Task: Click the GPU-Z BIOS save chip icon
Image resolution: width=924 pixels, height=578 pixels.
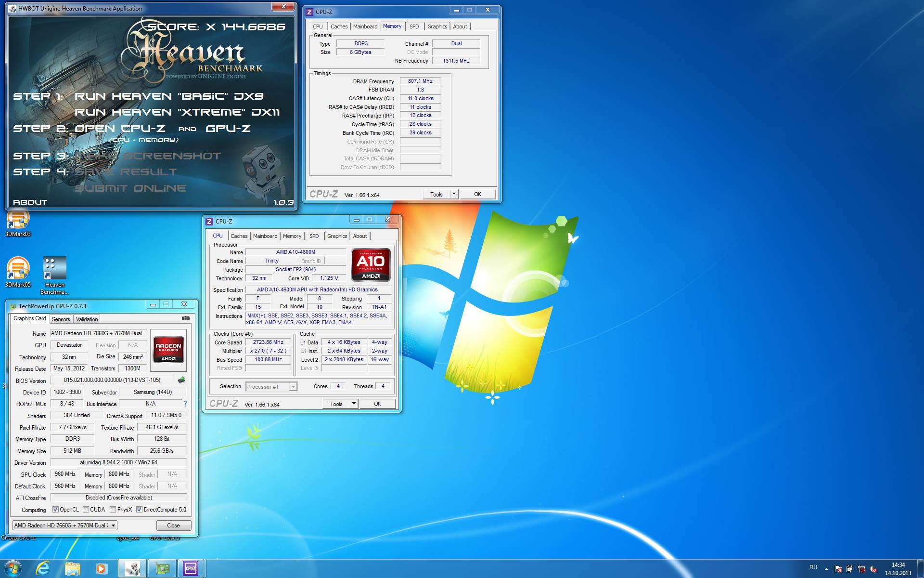Action: [181, 380]
